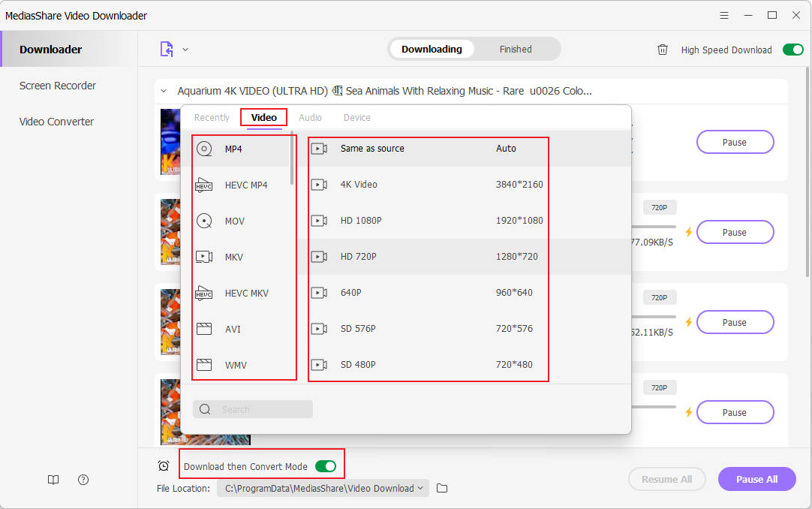Select the MP4 format icon
This screenshot has height=509, width=812.
point(204,149)
